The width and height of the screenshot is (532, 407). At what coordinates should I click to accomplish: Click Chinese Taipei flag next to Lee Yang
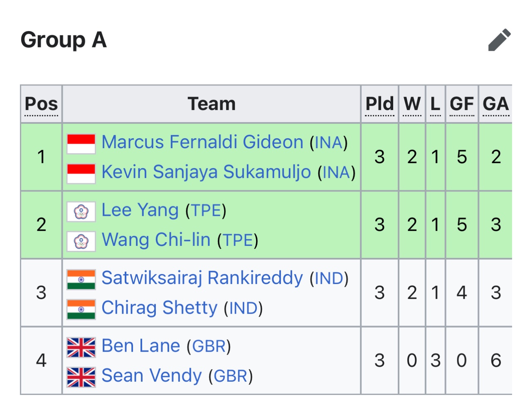click(x=81, y=212)
